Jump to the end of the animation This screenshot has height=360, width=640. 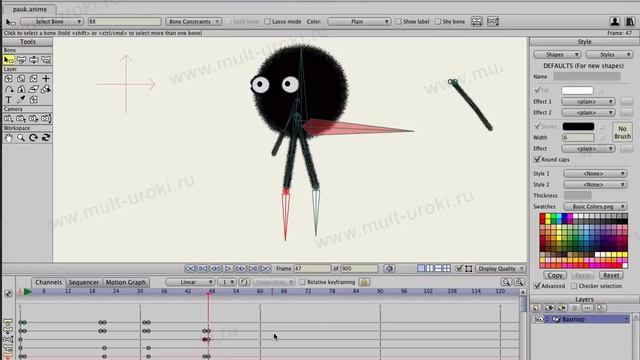(266, 268)
